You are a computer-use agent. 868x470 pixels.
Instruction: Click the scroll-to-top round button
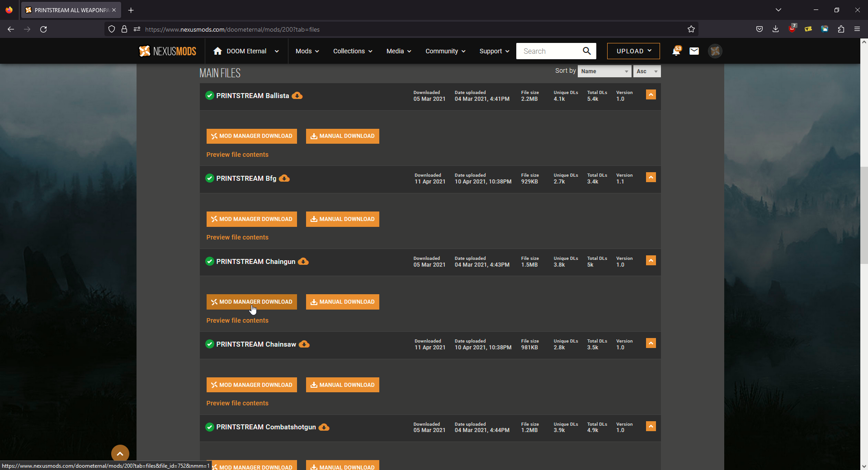point(120,453)
